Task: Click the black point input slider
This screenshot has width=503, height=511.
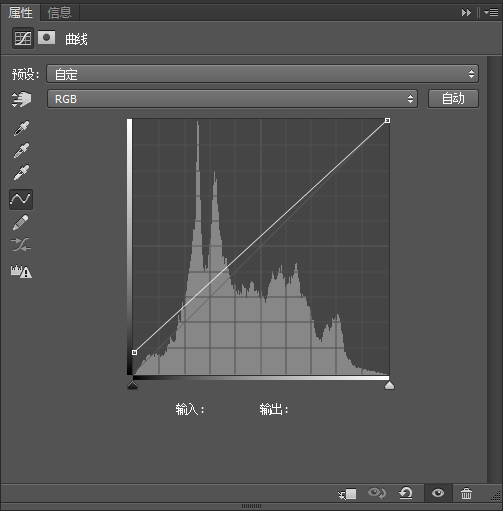Action: tap(133, 385)
